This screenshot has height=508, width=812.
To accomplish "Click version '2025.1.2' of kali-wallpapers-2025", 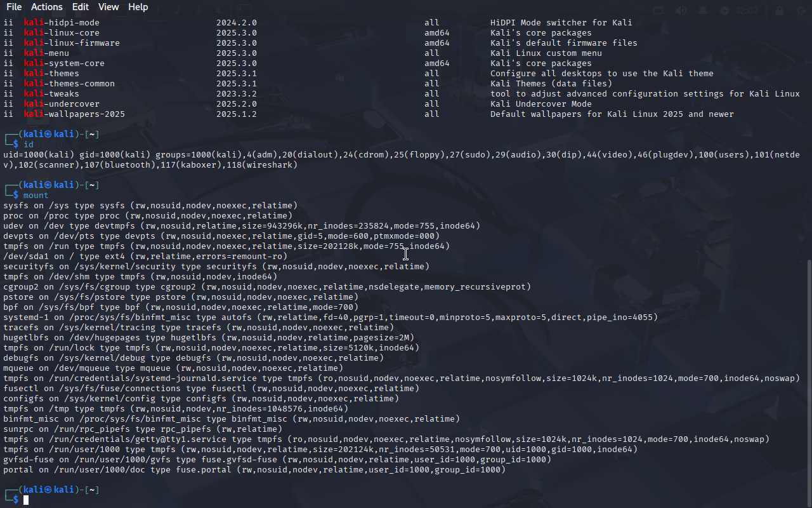I will point(237,114).
